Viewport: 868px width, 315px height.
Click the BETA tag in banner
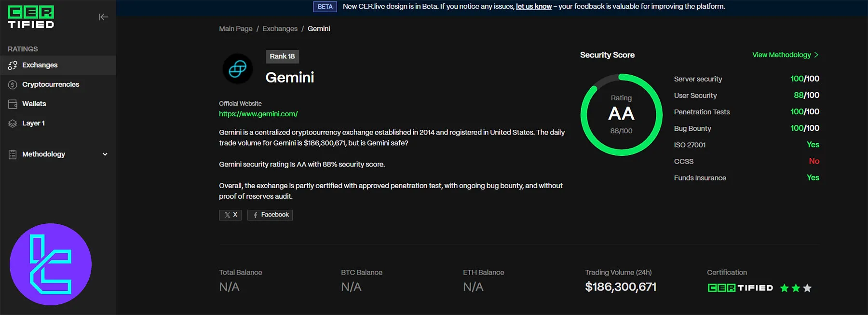click(x=325, y=7)
